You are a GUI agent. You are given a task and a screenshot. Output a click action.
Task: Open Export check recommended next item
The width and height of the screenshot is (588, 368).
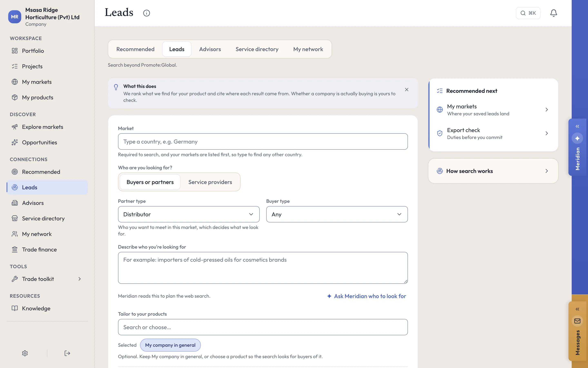click(493, 133)
